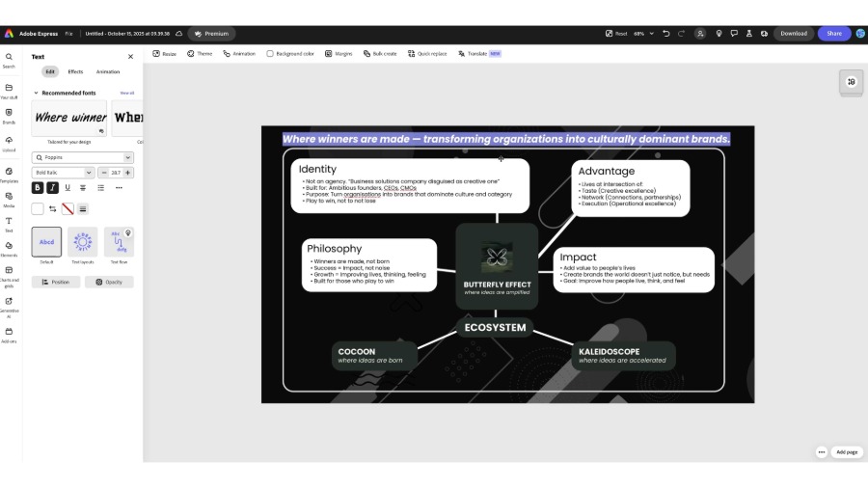The height and width of the screenshot is (488, 868).
Task: Undo the last action
Action: point(665,33)
